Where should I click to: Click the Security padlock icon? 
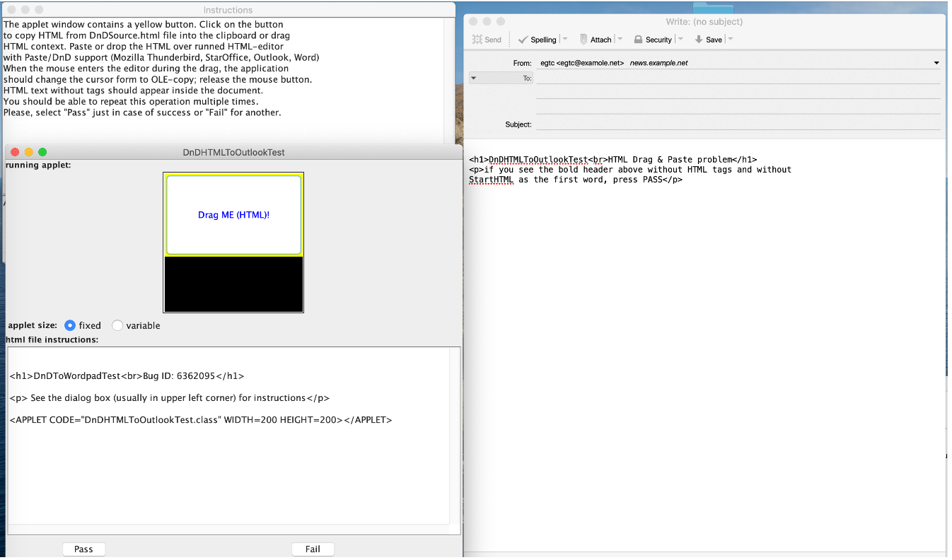pos(638,40)
